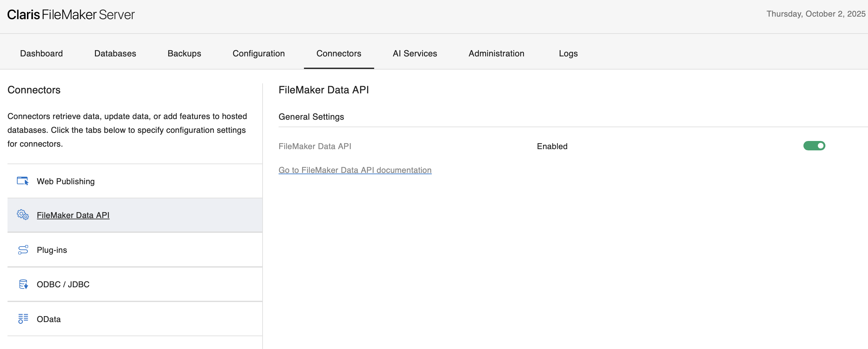Viewport: 868px width, 349px height.
Task: Open the Databases tab
Action: pyautogui.click(x=115, y=53)
